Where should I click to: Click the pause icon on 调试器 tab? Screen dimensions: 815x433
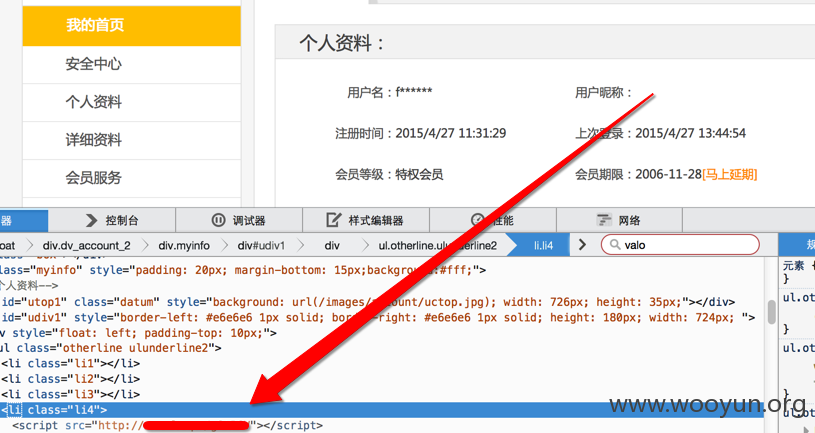click(218, 220)
